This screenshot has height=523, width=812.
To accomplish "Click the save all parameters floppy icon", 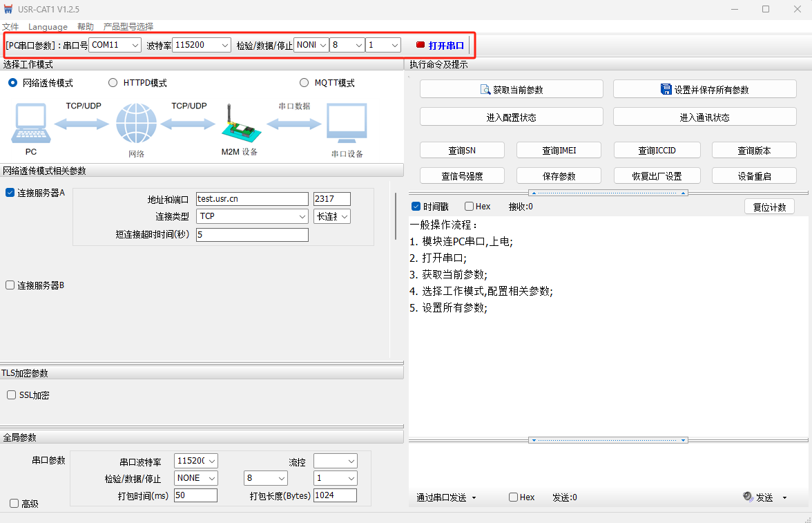I will 666,89.
